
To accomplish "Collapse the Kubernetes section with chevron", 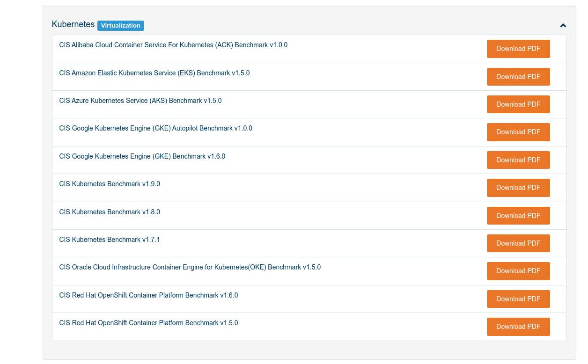I will click(563, 26).
